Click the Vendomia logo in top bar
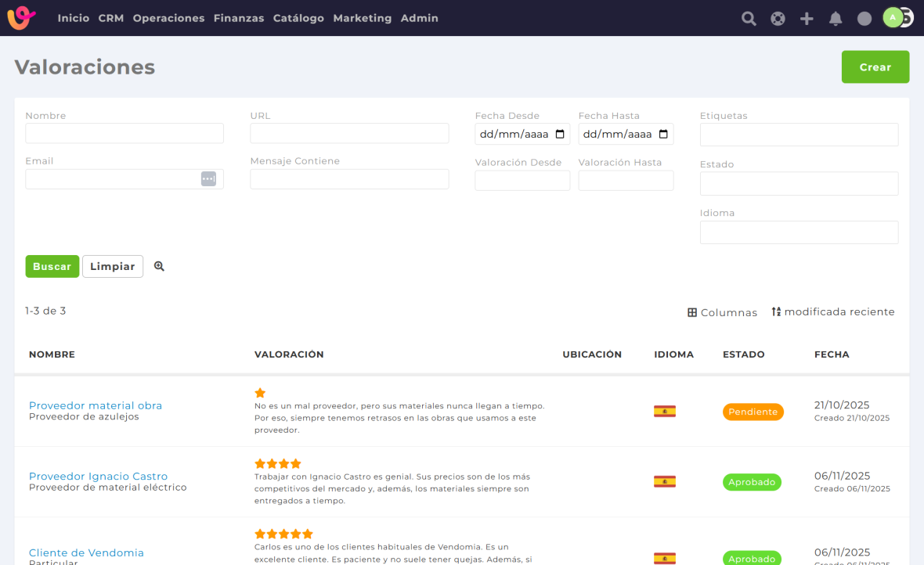The width and height of the screenshot is (924, 565). 21,17
